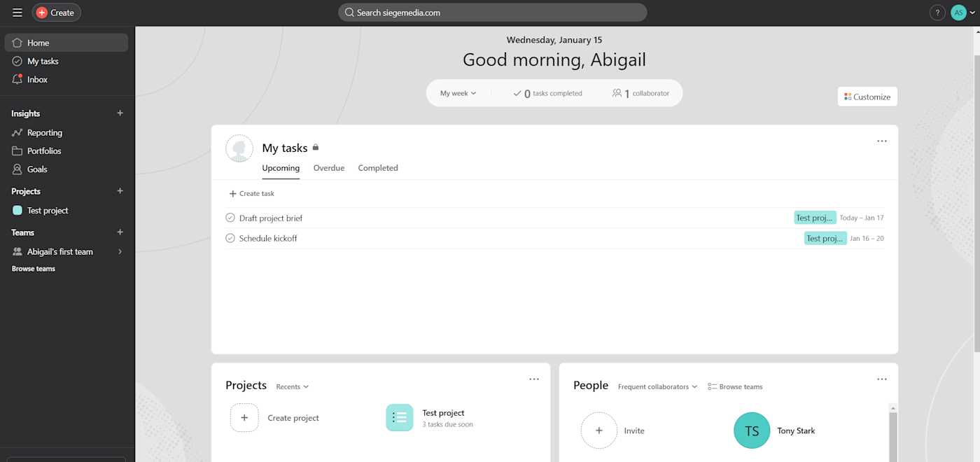Mark Schedule kickoff complete

point(230,238)
